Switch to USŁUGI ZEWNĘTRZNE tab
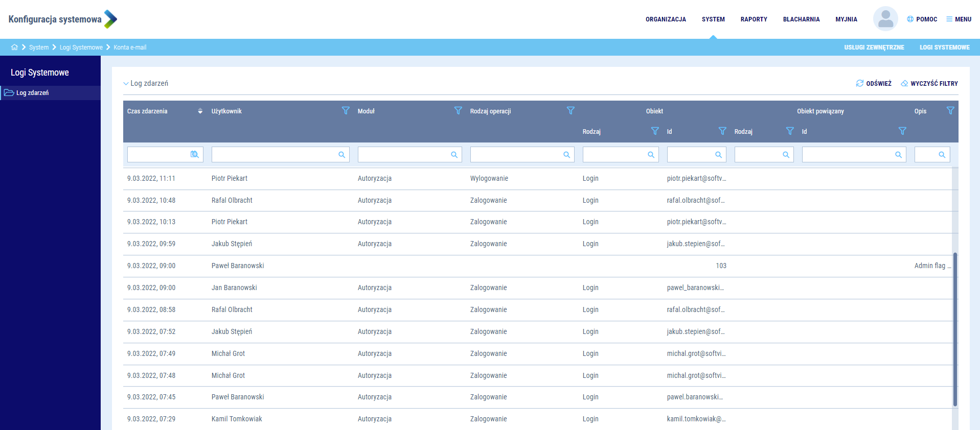The width and height of the screenshot is (980, 430). coord(874,47)
